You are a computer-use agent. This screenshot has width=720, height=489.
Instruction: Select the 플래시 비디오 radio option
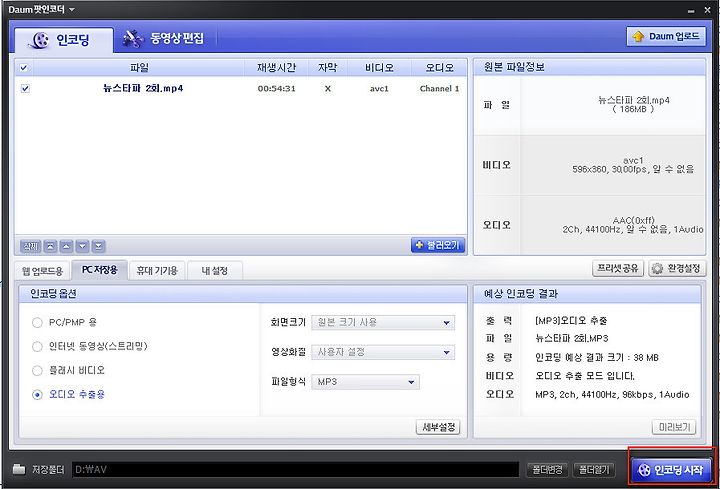tap(37, 370)
